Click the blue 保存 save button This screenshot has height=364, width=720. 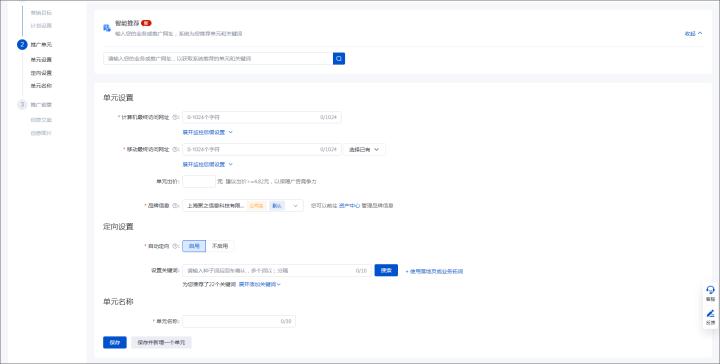tap(115, 342)
